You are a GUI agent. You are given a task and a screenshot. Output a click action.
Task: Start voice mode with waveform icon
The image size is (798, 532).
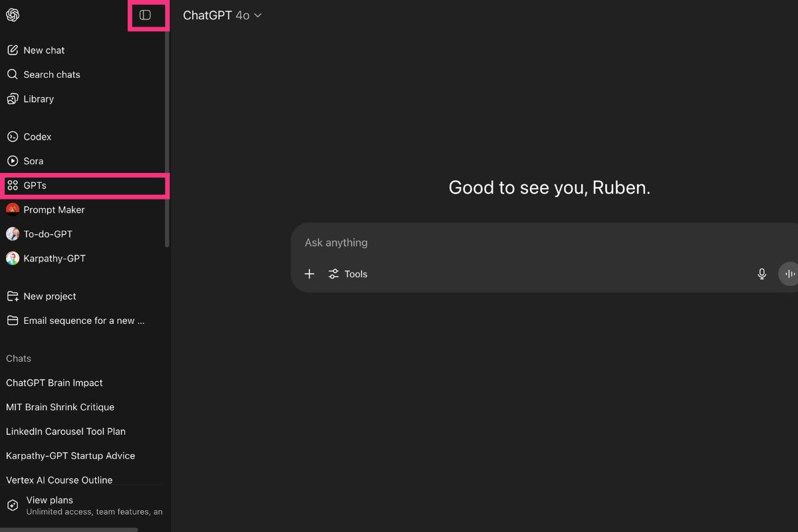(x=789, y=274)
